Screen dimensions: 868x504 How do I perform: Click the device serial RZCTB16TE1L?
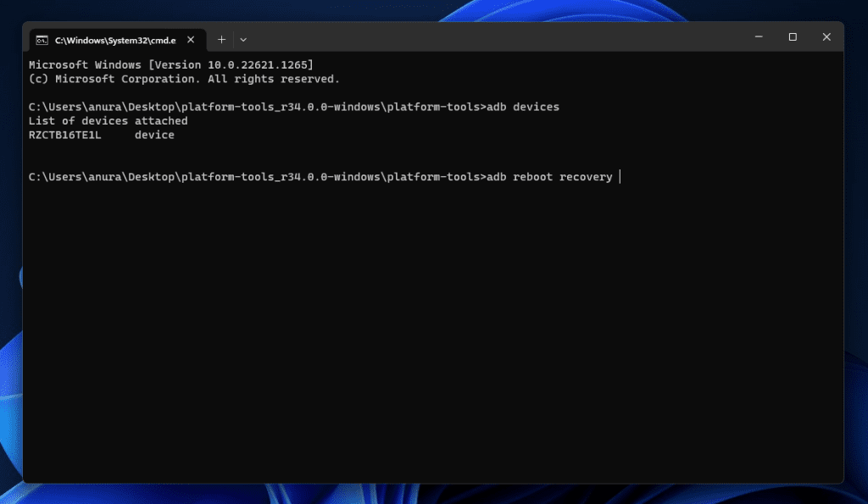tap(64, 136)
